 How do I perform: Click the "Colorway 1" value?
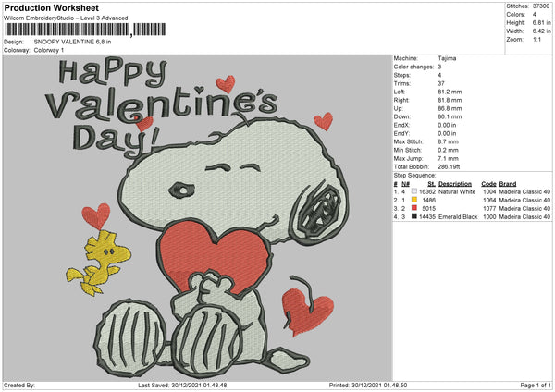(x=49, y=50)
